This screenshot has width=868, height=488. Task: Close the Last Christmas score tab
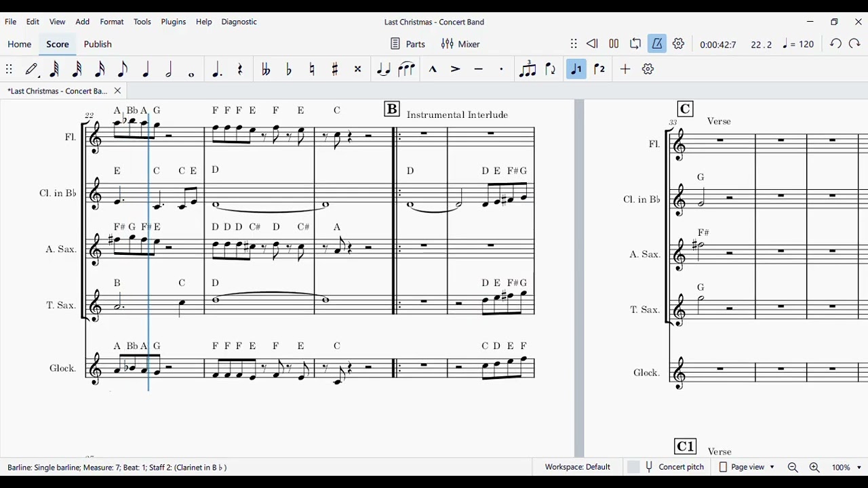click(x=117, y=91)
